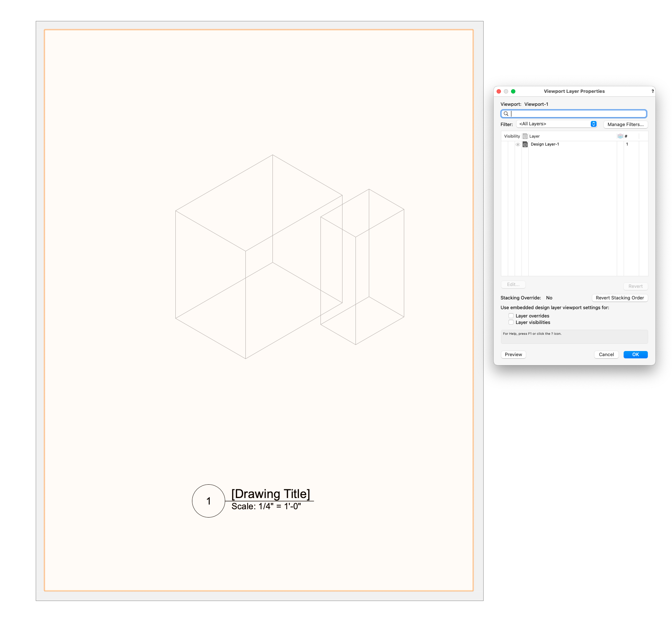Image resolution: width=672 pixels, height=623 pixels.
Task: Click Cancel to dismiss the dialog
Action: tap(606, 354)
